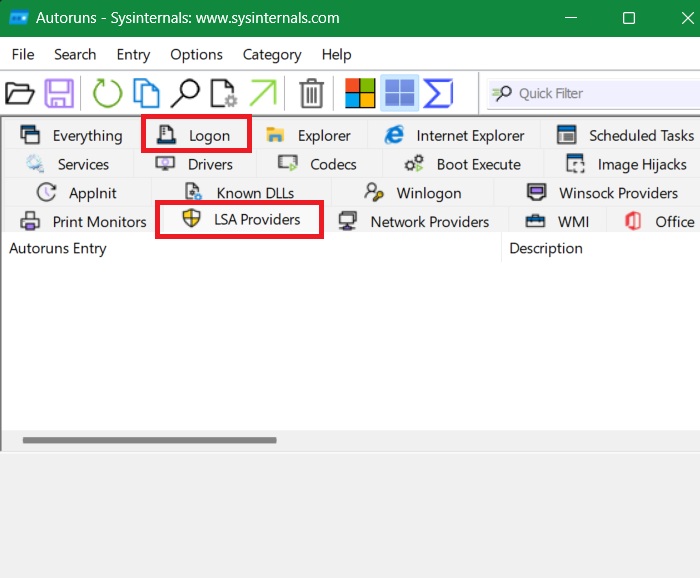Click the Open folder toolbar icon

point(20,93)
